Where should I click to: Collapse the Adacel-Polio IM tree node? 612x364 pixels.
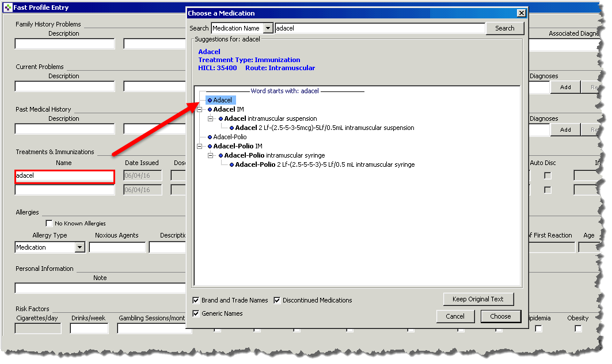click(x=199, y=146)
